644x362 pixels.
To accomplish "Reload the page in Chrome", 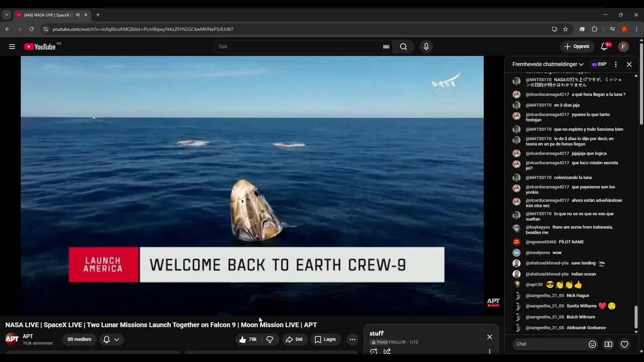I will tap(32, 29).
